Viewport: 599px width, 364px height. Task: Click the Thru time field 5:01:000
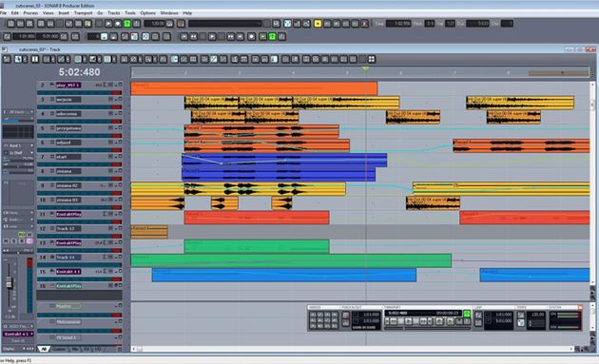48,37
